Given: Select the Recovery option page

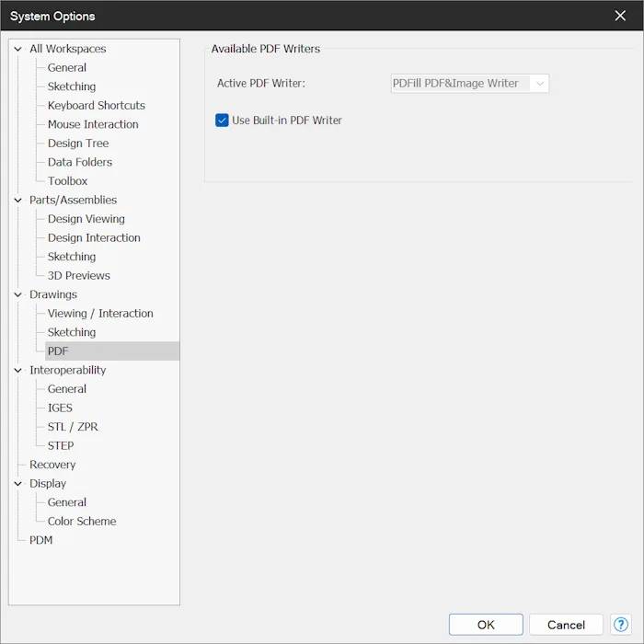Looking at the screenshot, I should (x=52, y=465).
